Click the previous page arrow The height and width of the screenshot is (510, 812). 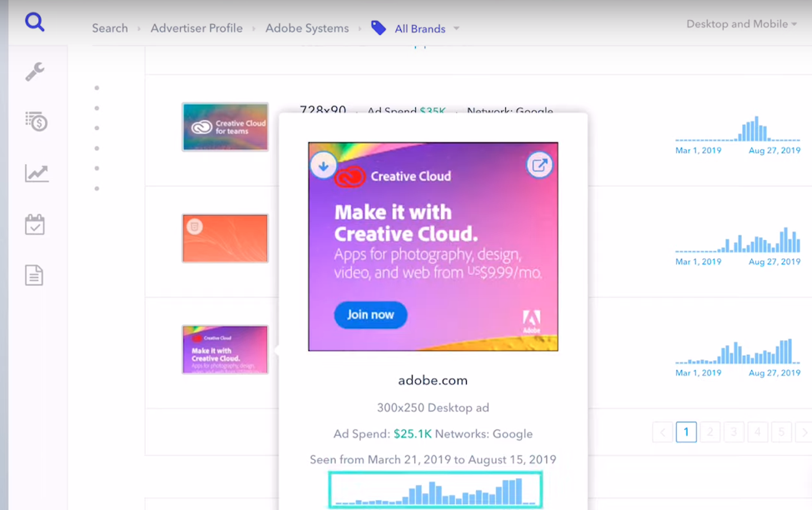click(x=662, y=432)
